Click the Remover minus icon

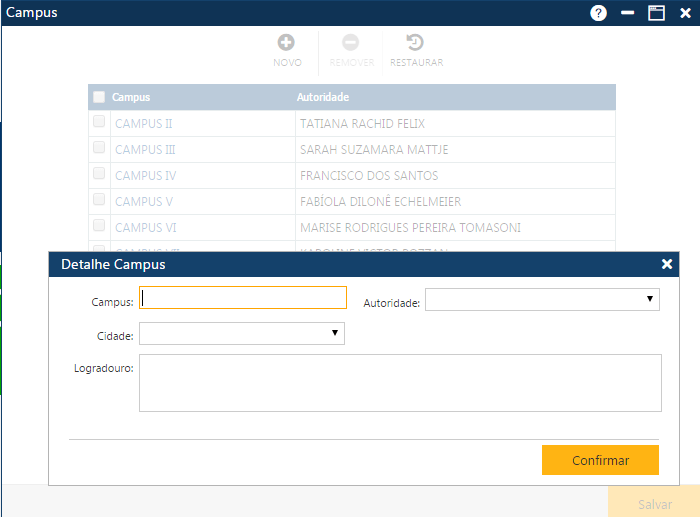point(351,43)
